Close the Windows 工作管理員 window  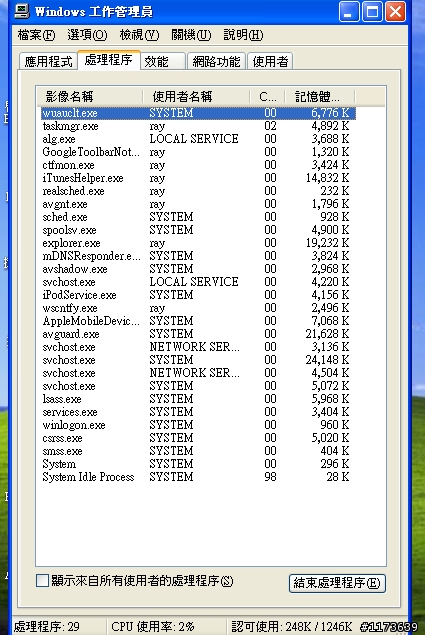coord(395,11)
